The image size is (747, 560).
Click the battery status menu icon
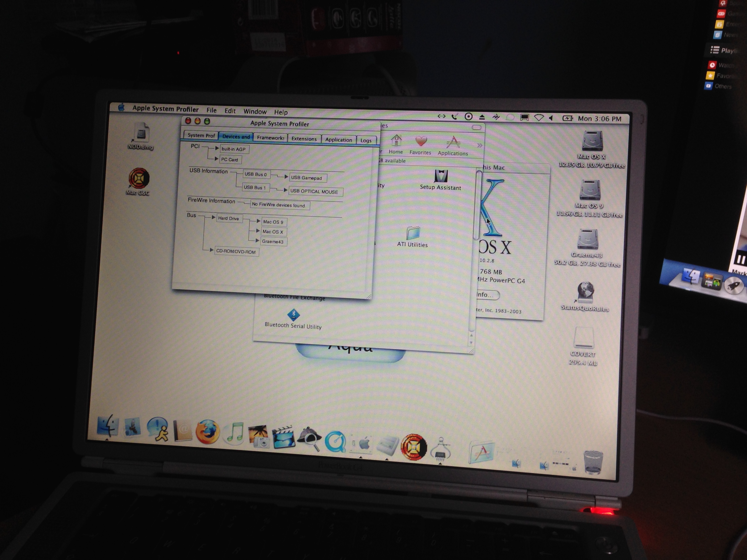click(x=568, y=118)
